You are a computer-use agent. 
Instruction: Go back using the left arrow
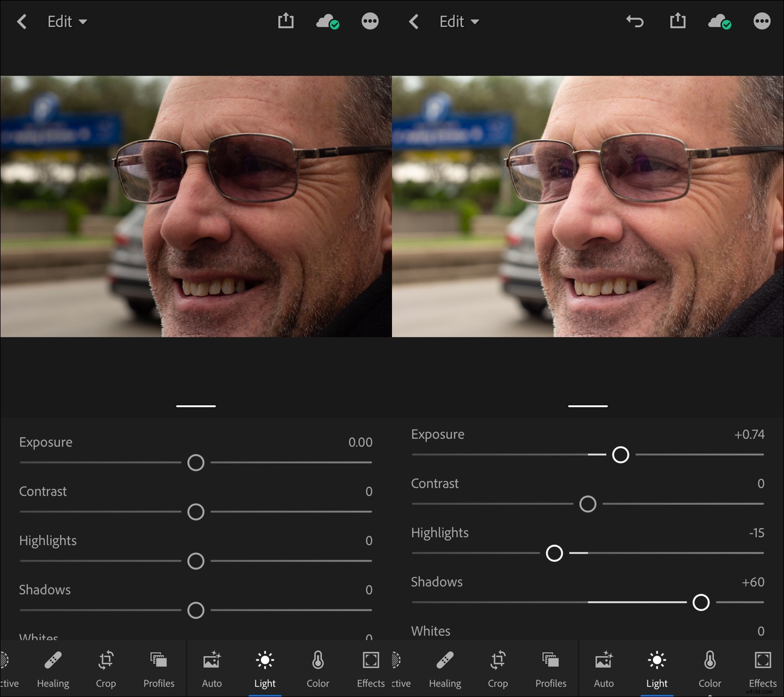[x=22, y=21]
